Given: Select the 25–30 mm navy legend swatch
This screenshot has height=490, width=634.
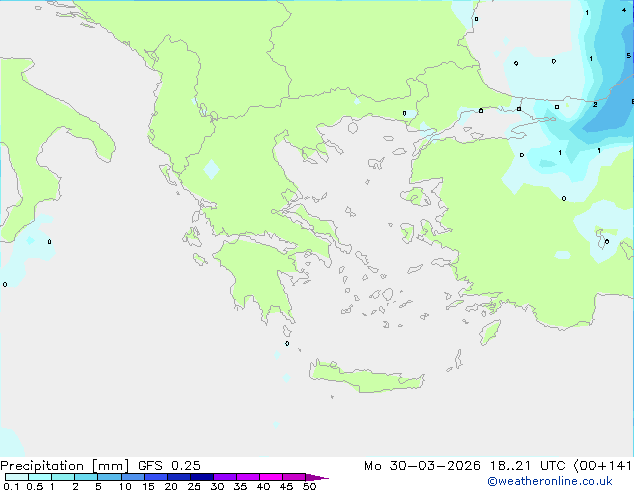Looking at the screenshot, I should pos(202,477).
